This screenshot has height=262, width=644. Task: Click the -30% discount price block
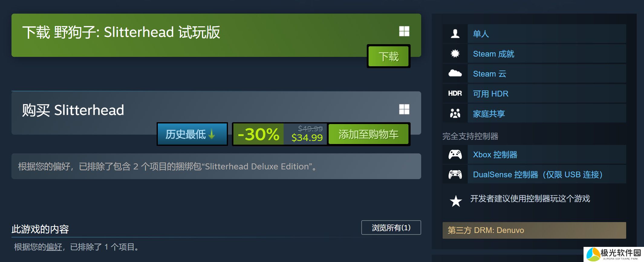280,134
